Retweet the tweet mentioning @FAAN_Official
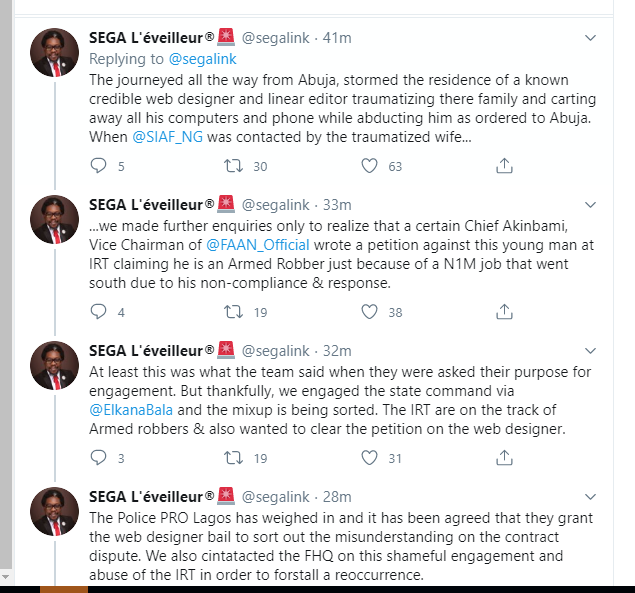Viewport: 635px width, 593px height. coord(234,312)
